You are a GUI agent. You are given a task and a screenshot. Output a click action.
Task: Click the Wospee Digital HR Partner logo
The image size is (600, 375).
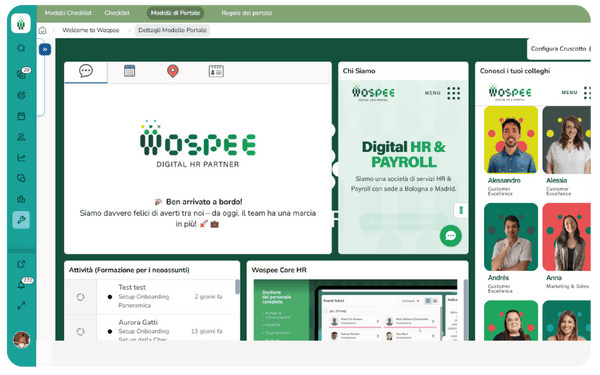pyautogui.click(x=198, y=144)
